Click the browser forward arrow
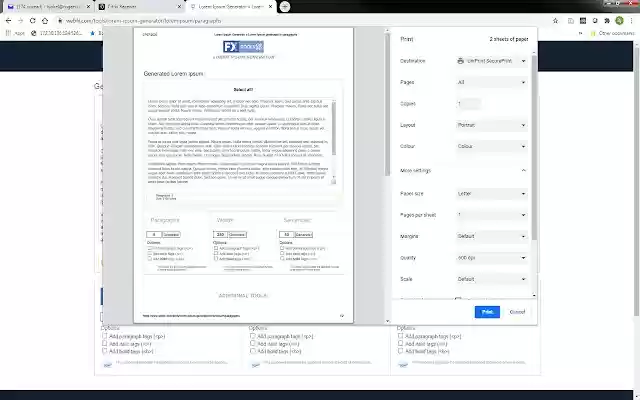The width and height of the screenshot is (640, 400). pyautogui.click(x=20, y=20)
